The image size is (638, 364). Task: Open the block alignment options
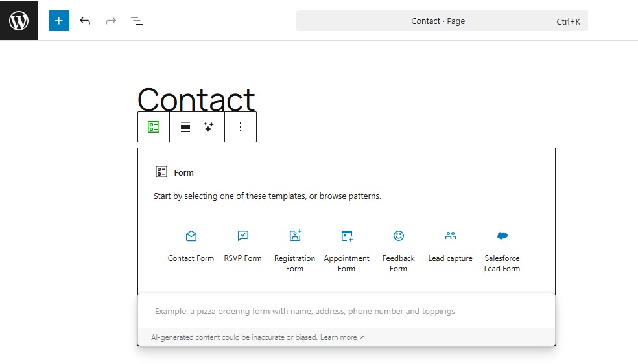pyautogui.click(x=185, y=127)
